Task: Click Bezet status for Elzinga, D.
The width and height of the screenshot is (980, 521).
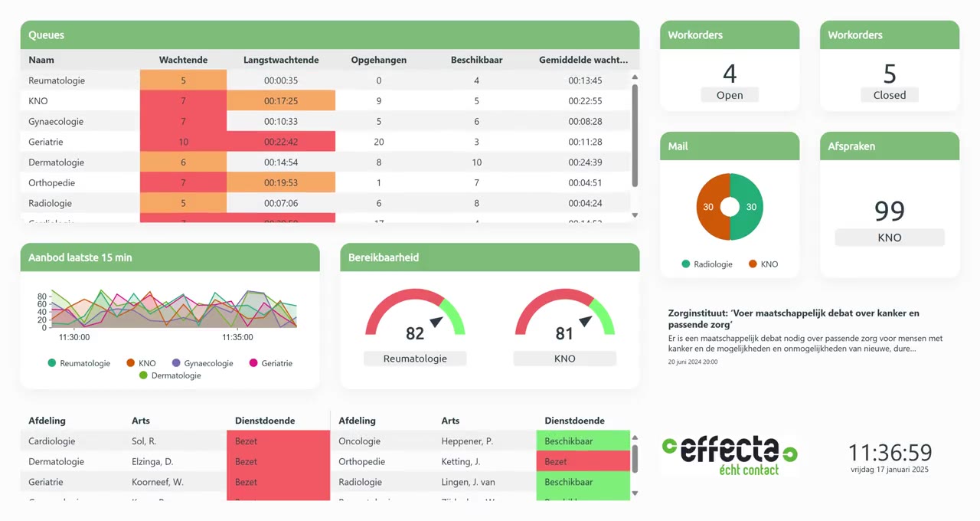Action: (x=278, y=461)
